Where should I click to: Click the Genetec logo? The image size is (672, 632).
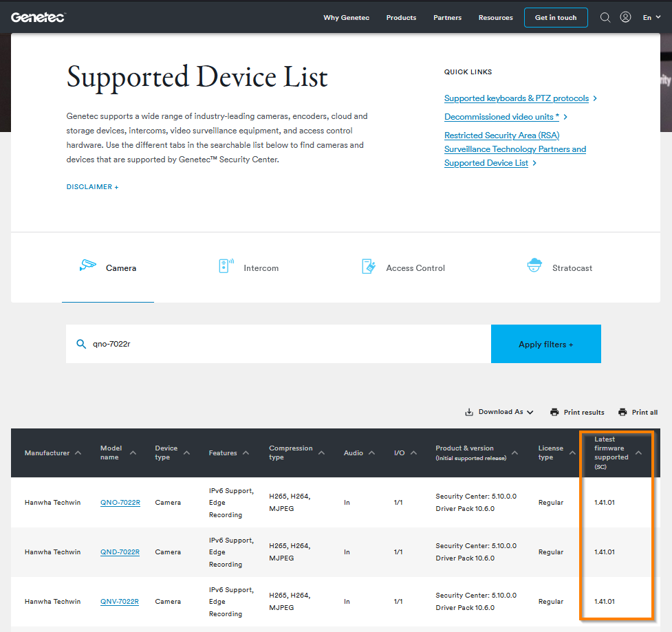point(38,17)
